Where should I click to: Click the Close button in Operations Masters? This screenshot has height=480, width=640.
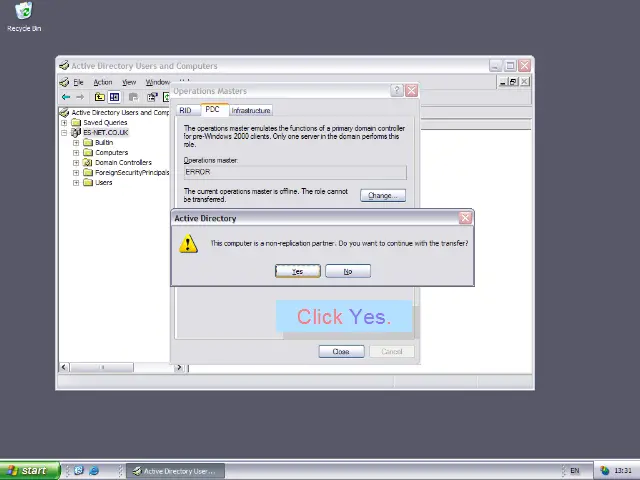[x=341, y=351]
